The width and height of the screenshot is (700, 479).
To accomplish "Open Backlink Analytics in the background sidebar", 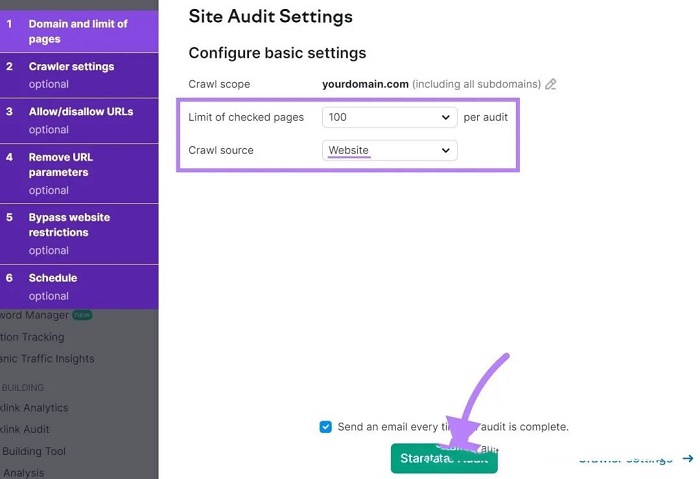I will pos(34,408).
